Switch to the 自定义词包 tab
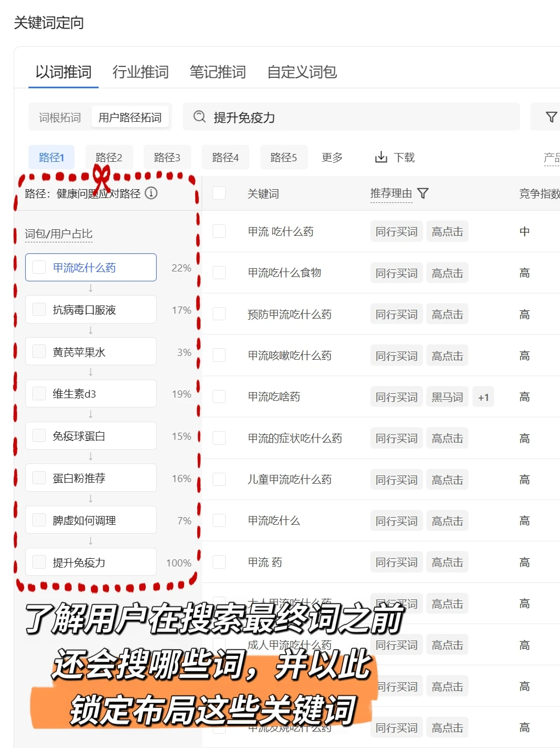 pos(302,72)
